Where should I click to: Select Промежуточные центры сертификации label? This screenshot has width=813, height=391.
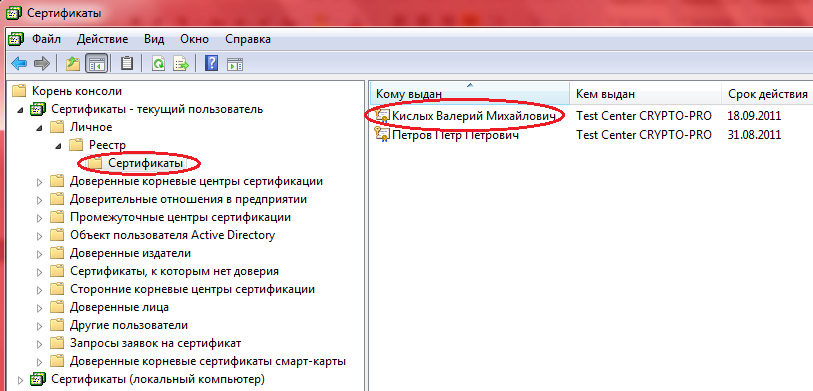pyautogui.click(x=180, y=217)
